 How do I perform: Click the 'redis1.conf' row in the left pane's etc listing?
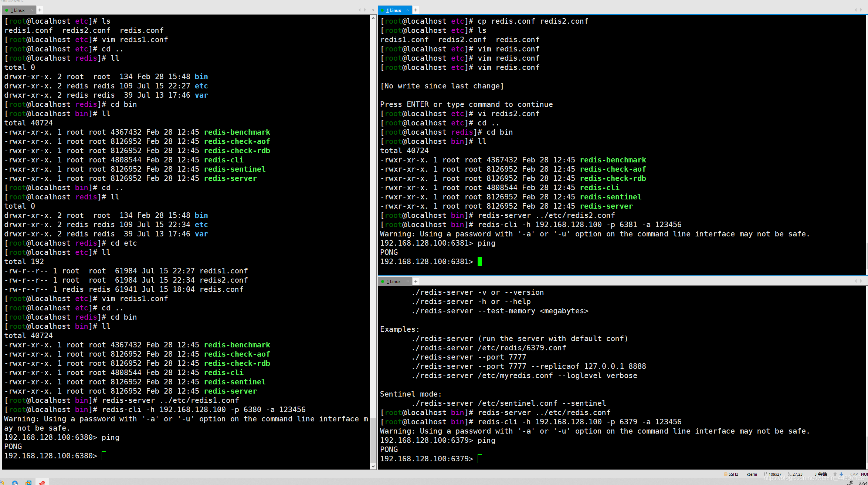(x=126, y=271)
